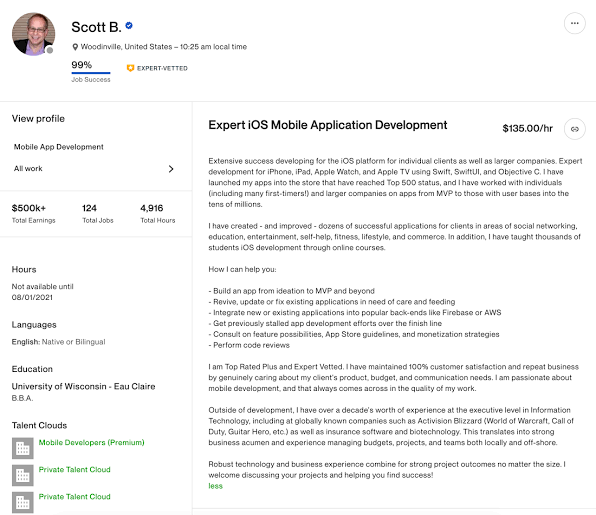Click the first Private Talent Cloud building icon

click(x=23, y=475)
